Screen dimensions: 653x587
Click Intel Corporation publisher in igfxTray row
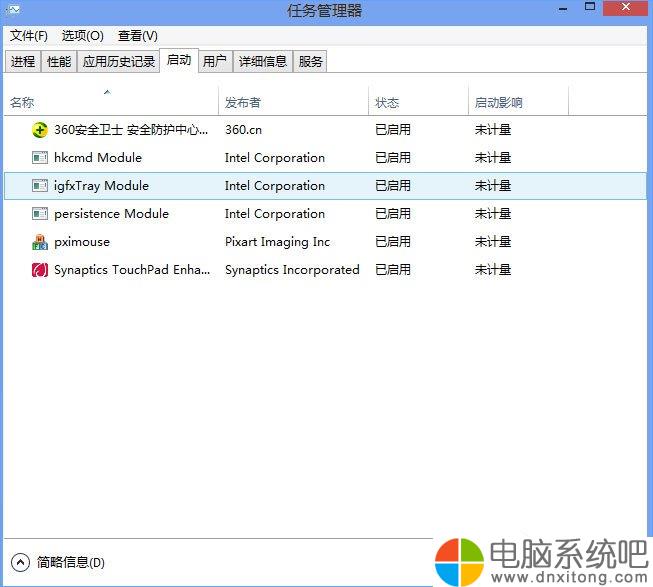click(275, 186)
